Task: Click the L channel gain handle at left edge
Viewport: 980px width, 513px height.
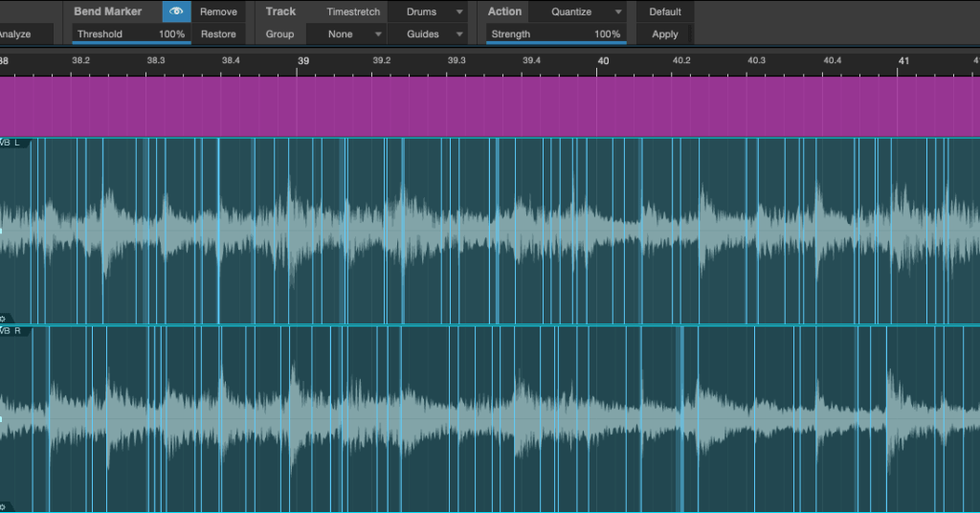Action: pyautogui.click(x=2, y=231)
